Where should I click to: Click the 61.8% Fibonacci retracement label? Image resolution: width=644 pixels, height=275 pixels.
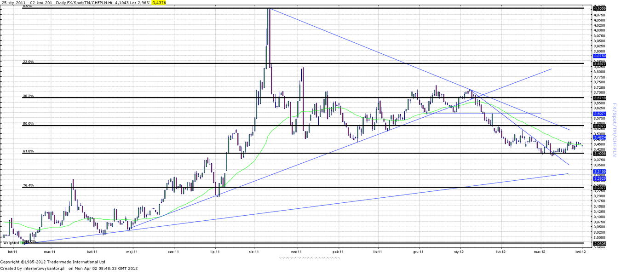coord(28,151)
